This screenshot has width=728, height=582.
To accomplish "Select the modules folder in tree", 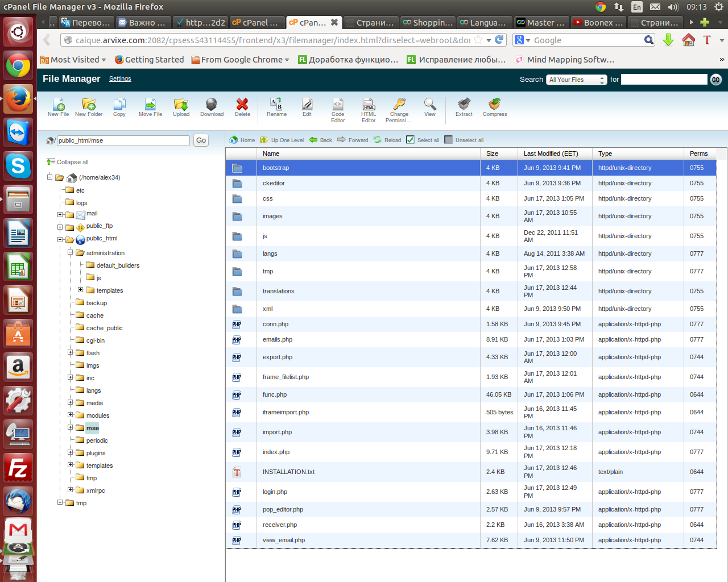I will (x=98, y=415).
